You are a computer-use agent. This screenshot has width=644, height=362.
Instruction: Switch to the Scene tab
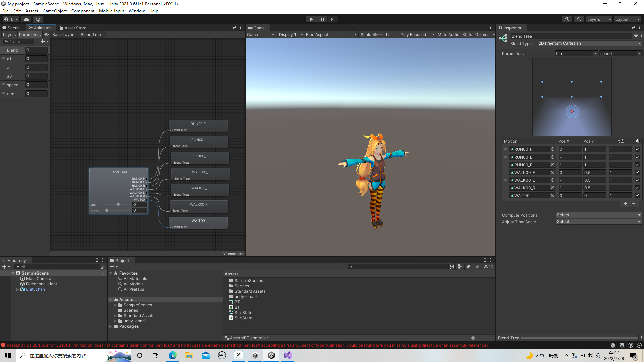click(11, 28)
